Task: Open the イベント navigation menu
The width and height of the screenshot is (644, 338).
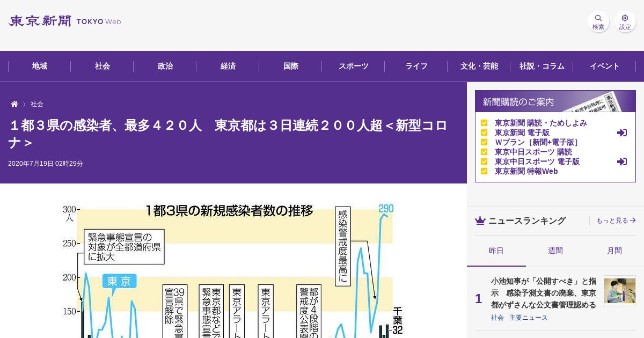Action: click(x=605, y=67)
